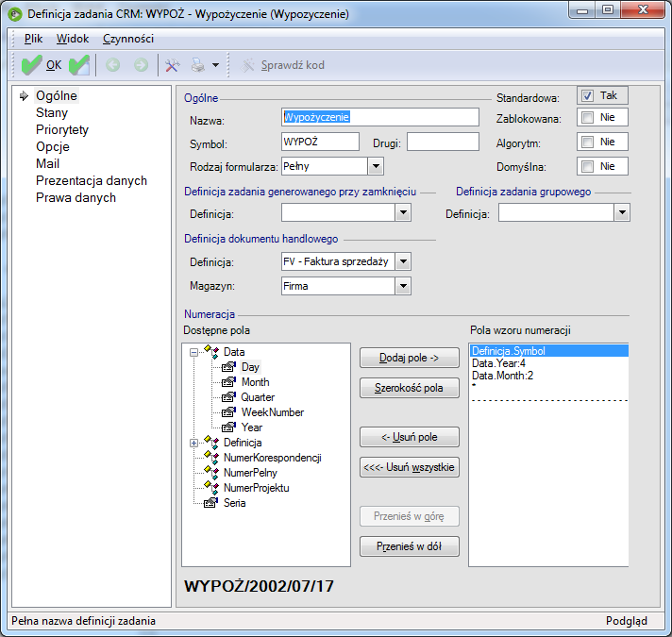Click the Seria field icon
Image resolution: width=672 pixels, height=637 pixels.
click(x=210, y=502)
